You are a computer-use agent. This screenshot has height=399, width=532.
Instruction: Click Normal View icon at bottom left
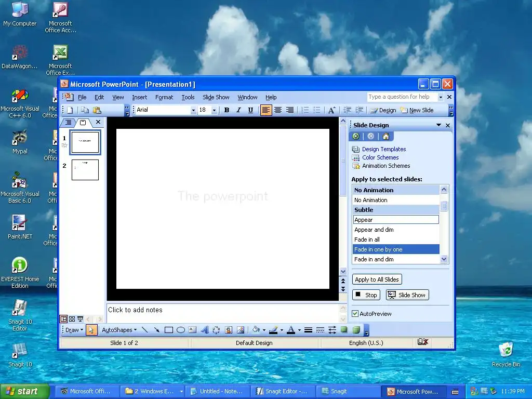pos(63,319)
